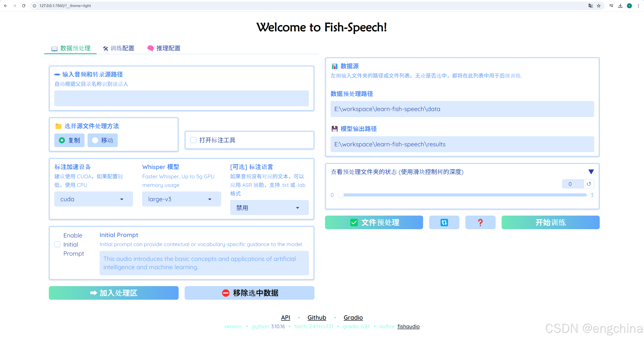Toggle Enable Initial Prompt checkbox
This screenshot has width=644, height=339.
(x=57, y=244)
